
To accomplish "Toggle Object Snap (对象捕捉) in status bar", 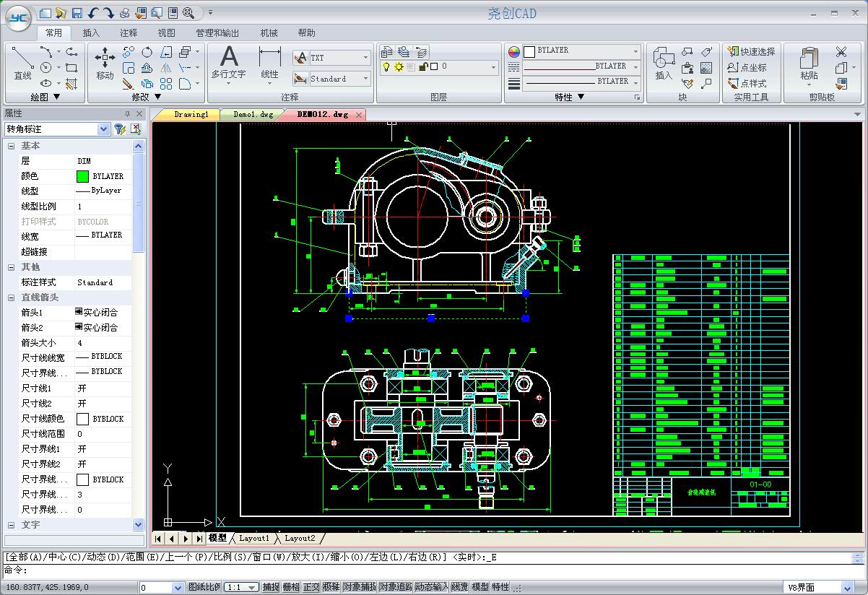I will pyautogui.click(x=359, y=587).
